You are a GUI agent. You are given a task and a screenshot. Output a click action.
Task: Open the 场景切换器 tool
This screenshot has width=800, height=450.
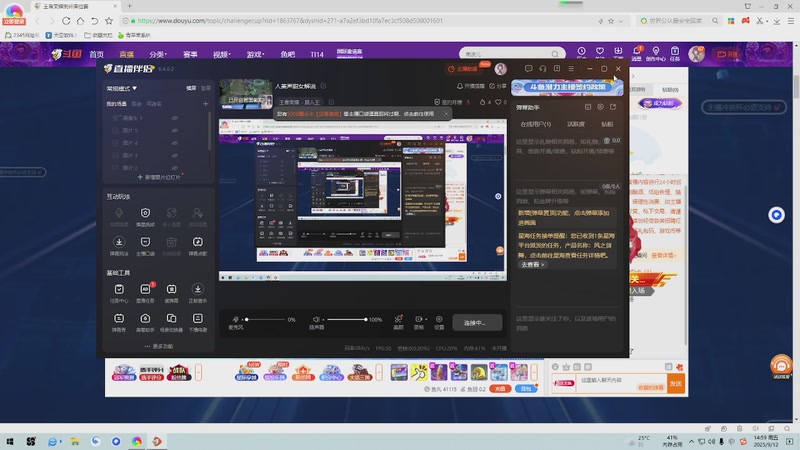click(171, 322)
